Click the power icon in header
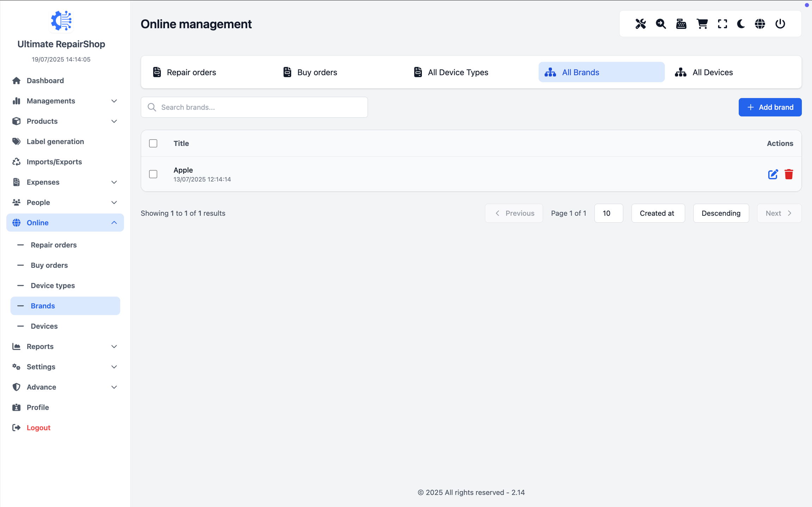Screen dimensions: 812x507 [x=780, y=24]
